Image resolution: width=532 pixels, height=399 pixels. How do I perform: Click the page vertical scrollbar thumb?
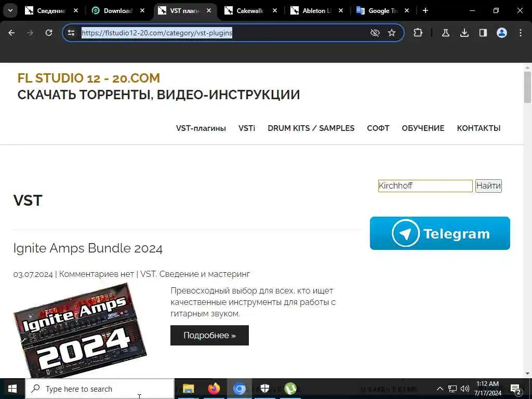(x=527, y=87)
